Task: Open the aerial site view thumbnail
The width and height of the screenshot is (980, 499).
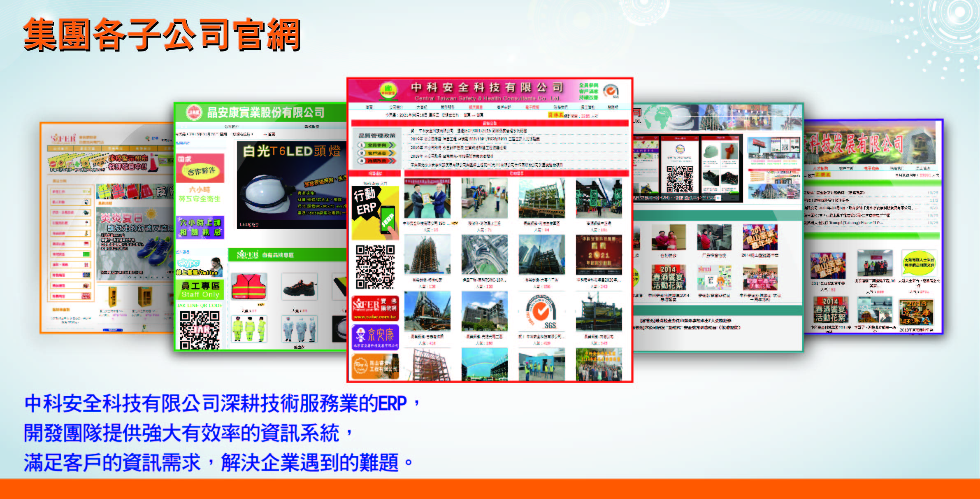Action: coord(484,254)
